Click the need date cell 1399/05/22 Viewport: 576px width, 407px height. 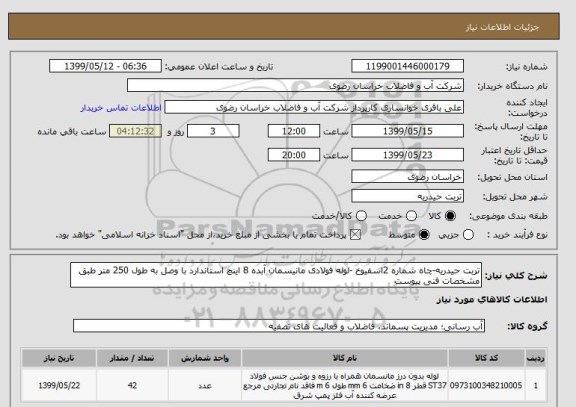pos(59,386)
